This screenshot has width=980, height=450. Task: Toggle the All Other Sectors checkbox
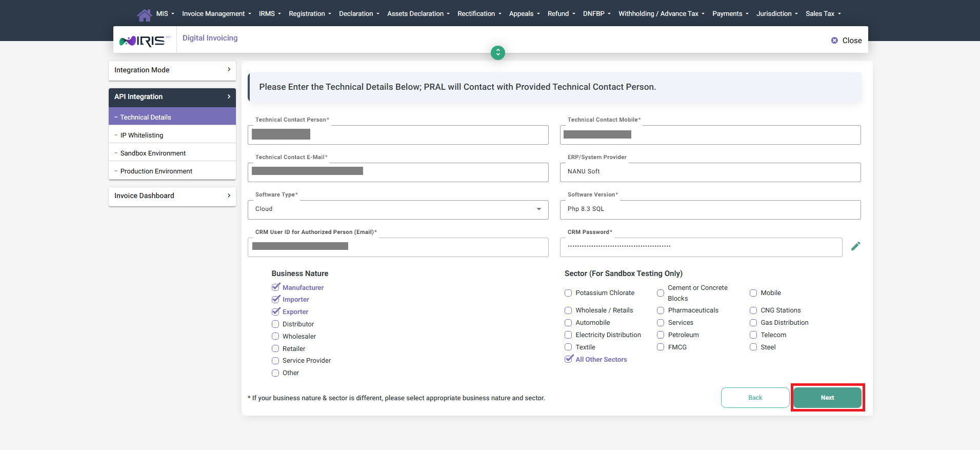click(x=569, y=359)
